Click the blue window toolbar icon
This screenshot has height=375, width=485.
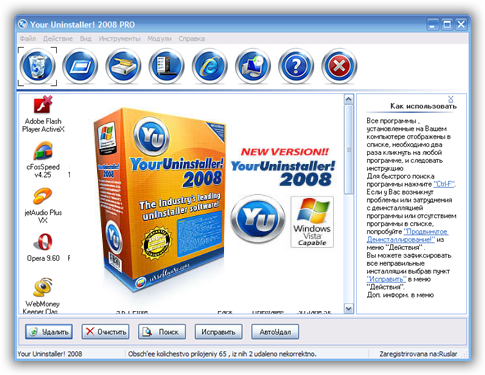click(x=80, y=66)
